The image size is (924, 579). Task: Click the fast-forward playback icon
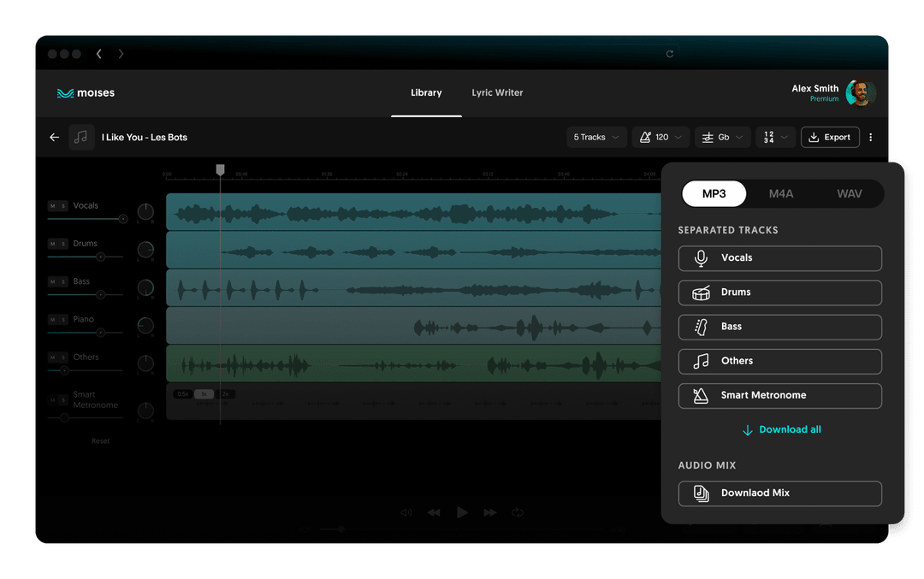coord(489,512)
